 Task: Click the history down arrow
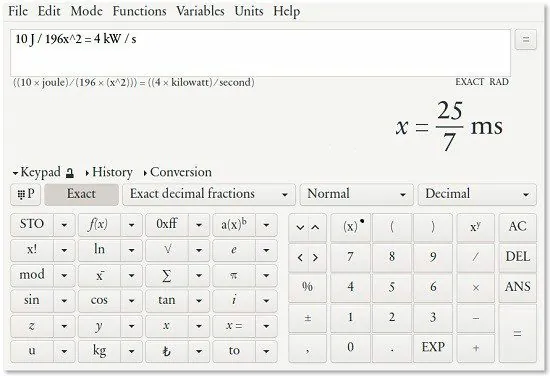[300, 228]
